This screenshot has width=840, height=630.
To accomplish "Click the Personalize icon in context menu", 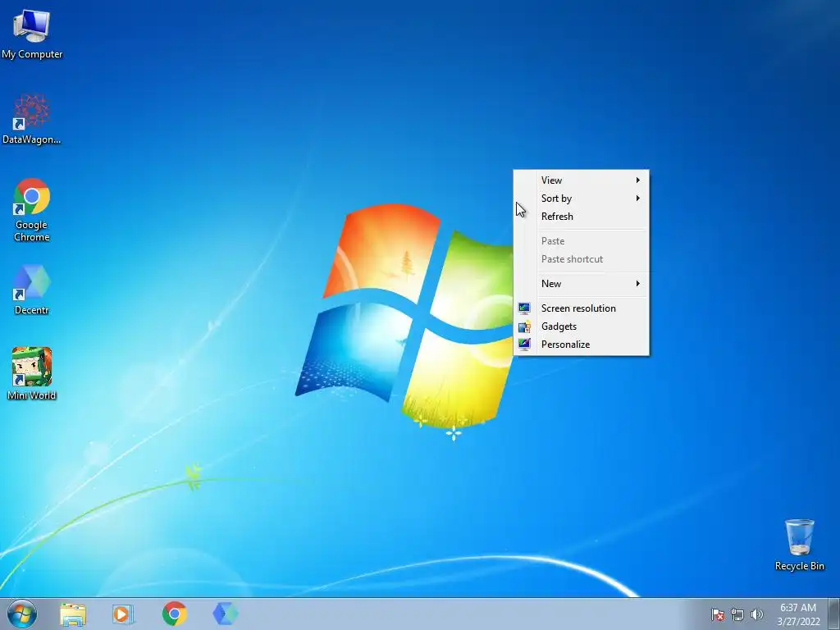I will click(524, 345).
